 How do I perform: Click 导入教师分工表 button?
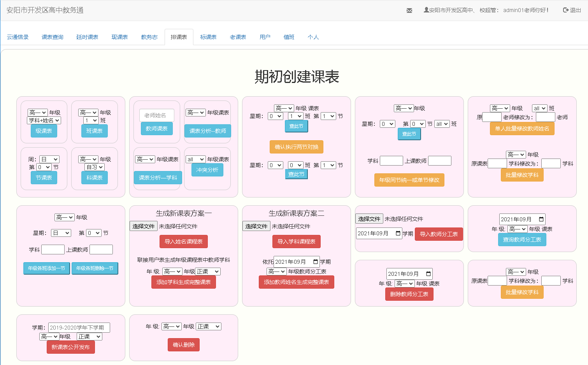point(439,234)
